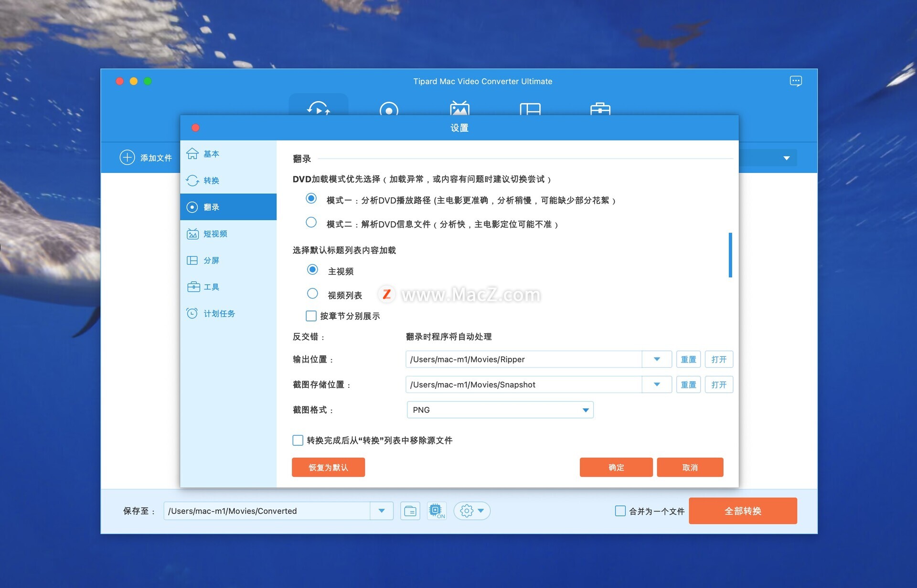Choose 主视频 as default title list
Screen dimensions: 917x588
click(312, 269)
